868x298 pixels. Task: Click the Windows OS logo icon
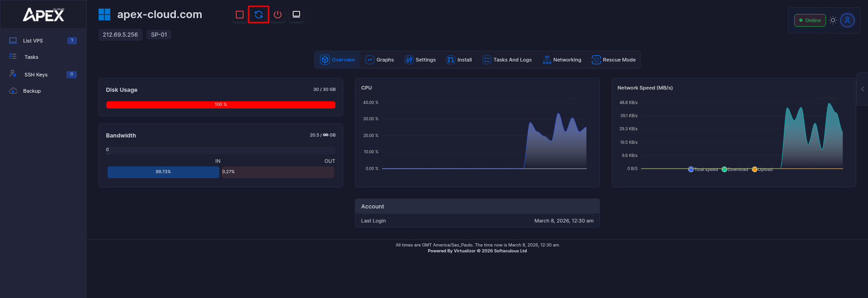(104, 15)
